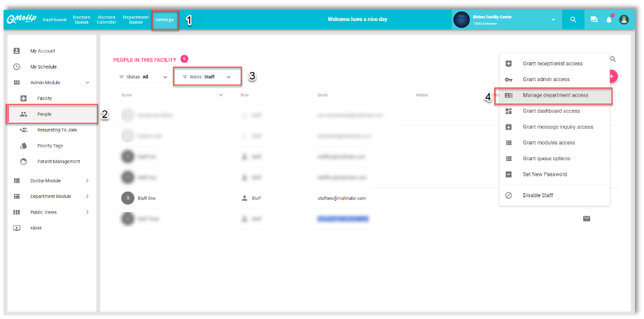Go to Doctors Queue in top navigation

81,20
